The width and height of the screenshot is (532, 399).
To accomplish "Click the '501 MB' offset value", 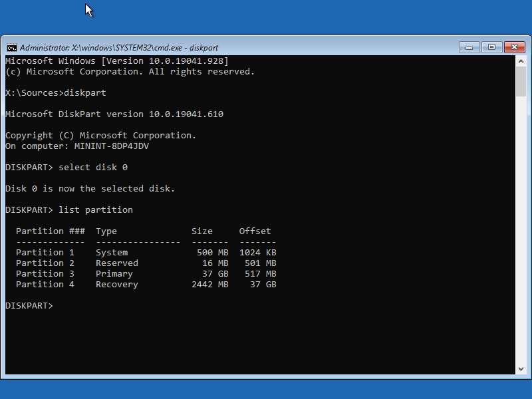I will pyautogui.click(x=260, y=263).
